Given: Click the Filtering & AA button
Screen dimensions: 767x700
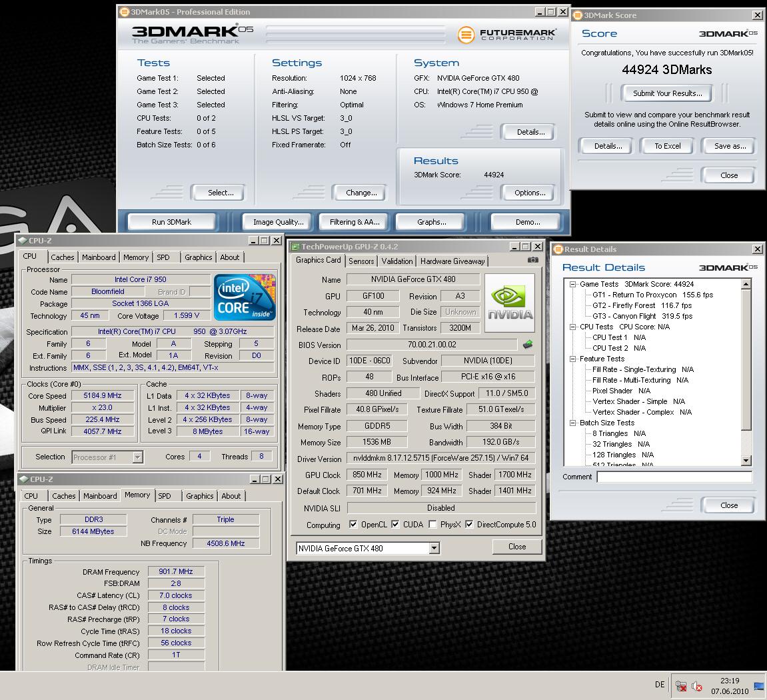Looking at the screenshot, I should (x=355, y=222).
